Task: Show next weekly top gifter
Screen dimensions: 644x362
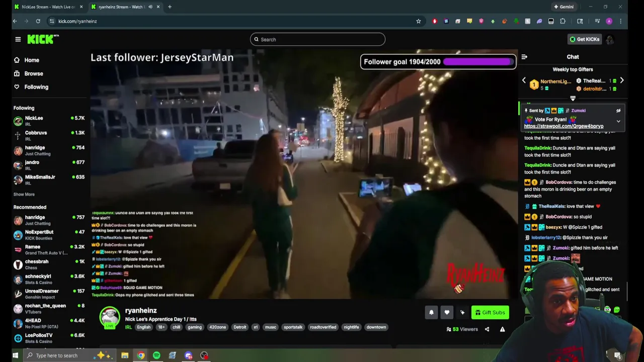Action: click(x=622, y=80)
